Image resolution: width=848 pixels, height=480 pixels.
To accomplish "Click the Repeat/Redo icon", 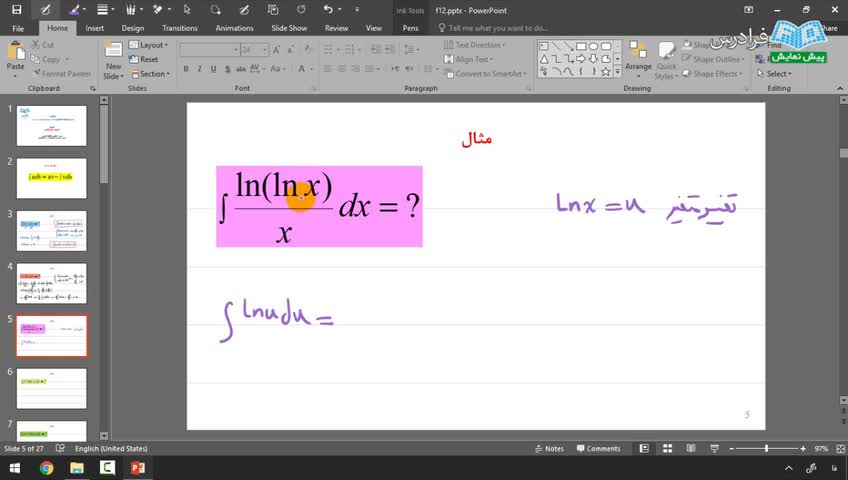I will click(301, 10).
